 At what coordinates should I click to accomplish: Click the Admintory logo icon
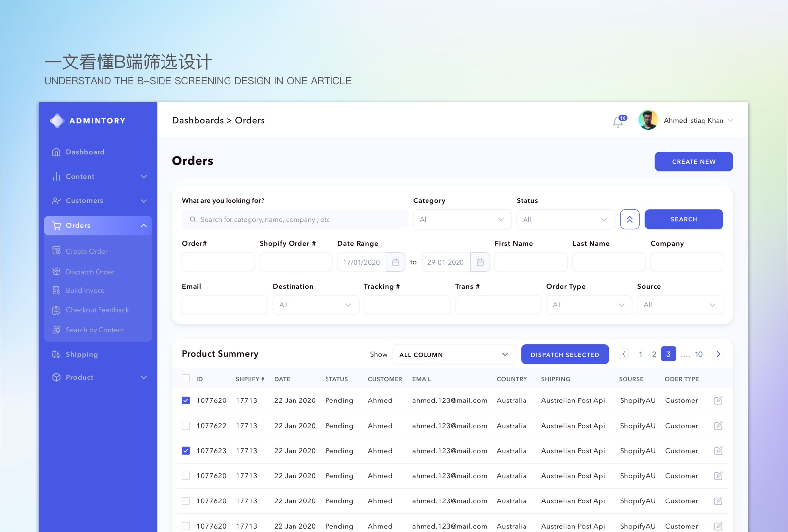[57, 121]
